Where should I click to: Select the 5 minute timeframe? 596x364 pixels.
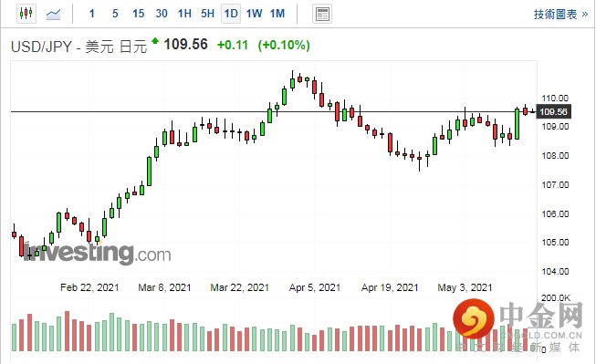pyautogui.click(x=115, y=14)
